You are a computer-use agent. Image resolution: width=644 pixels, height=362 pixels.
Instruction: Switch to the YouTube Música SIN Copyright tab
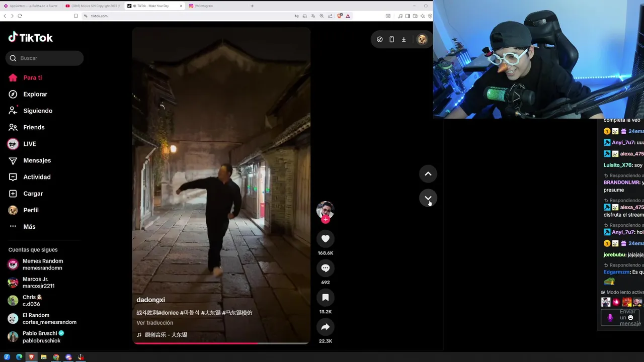click(93, 6)
